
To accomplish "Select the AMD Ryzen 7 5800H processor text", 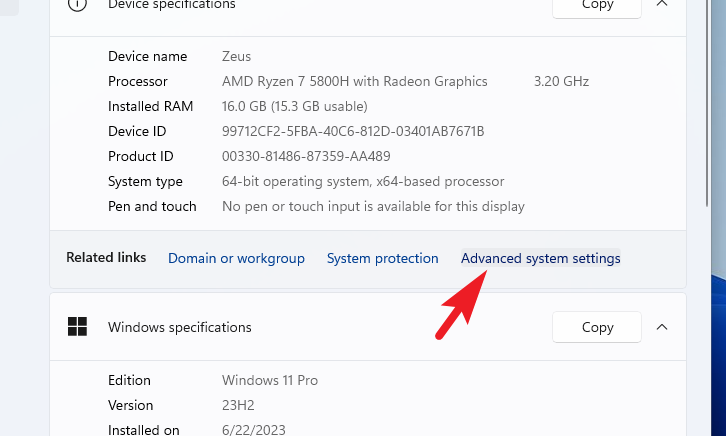I will (355, 81).
